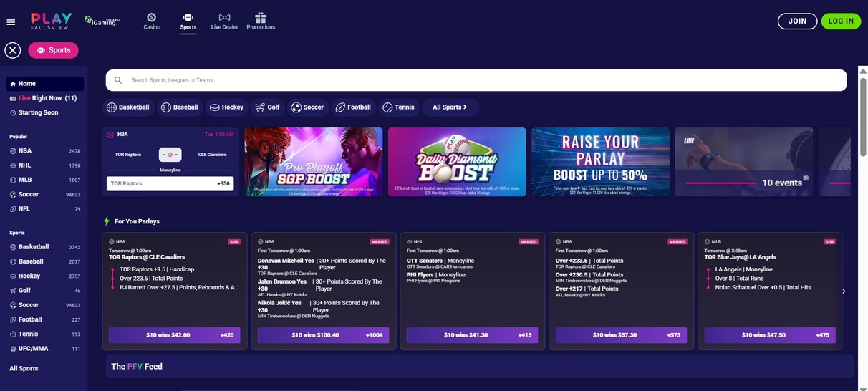
Task: Filter by the Soccer chip
Action: click(308, 107)
